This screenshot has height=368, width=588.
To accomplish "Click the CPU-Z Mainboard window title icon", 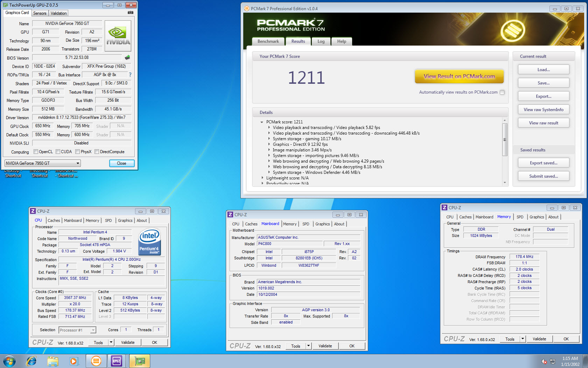I will click(230, 214).
